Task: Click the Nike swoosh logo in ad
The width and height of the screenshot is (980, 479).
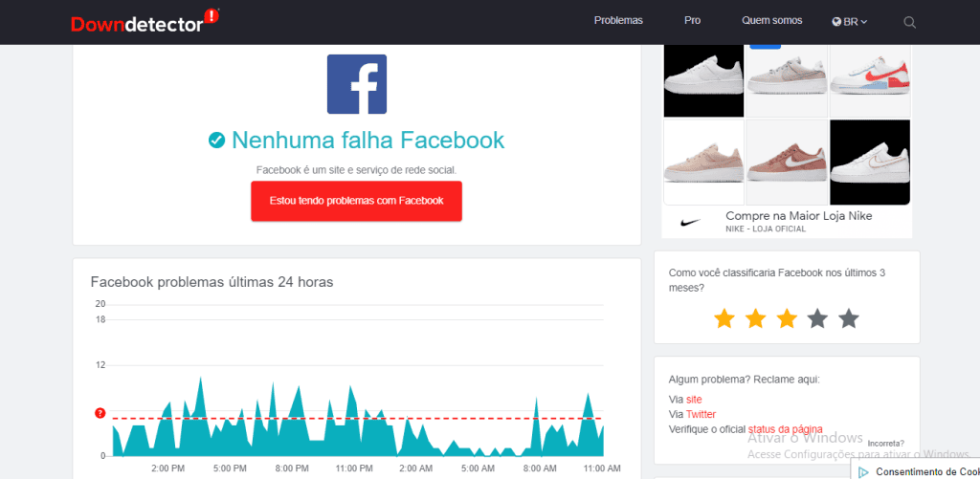Action: (689, 222)
